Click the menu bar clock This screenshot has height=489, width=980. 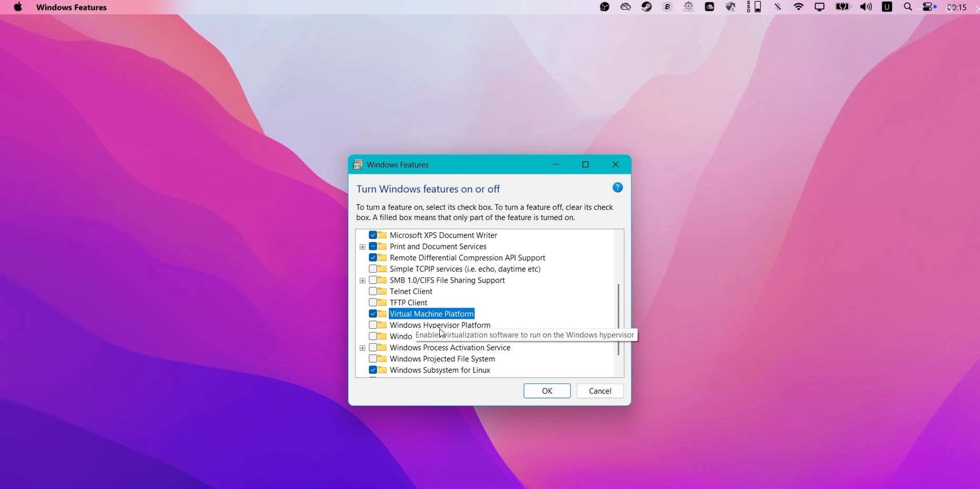[957, 7]
